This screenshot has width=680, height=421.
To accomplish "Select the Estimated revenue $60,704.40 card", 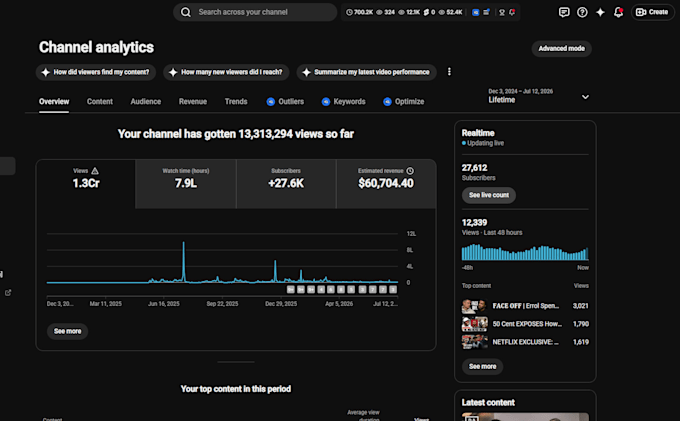I will click(x=386, y=184).
